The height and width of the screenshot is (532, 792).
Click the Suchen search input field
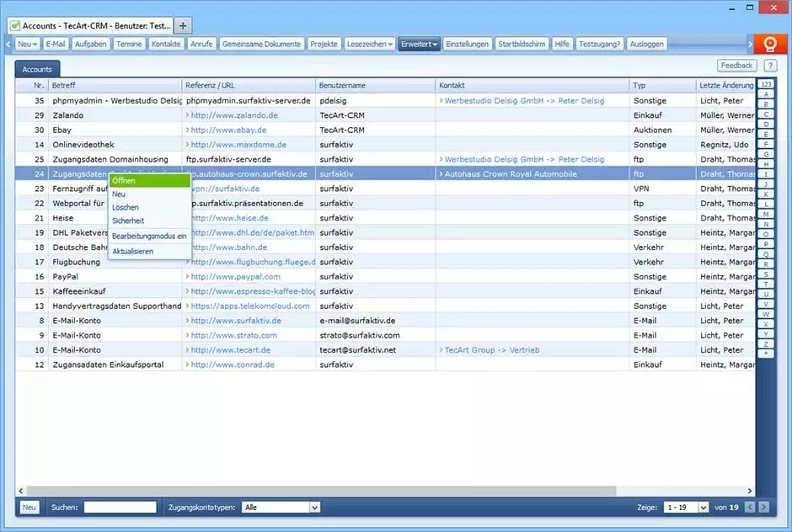(x=120, y=507)
